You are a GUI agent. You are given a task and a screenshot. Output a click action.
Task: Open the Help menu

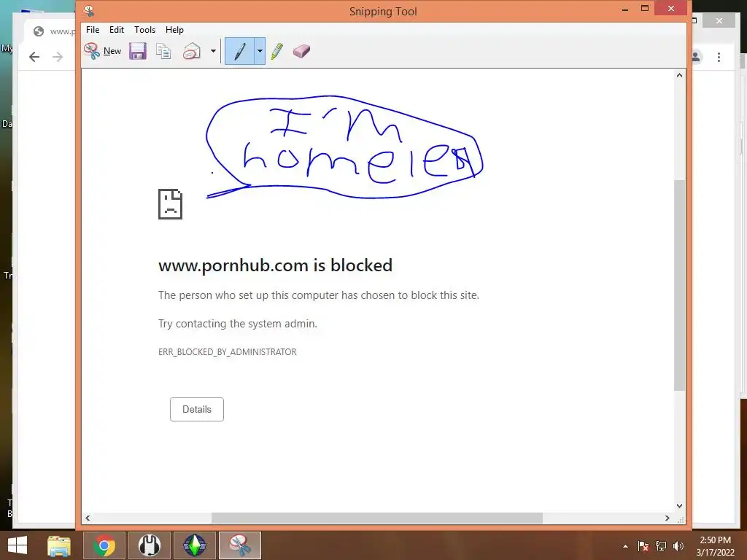pos(174,29)
